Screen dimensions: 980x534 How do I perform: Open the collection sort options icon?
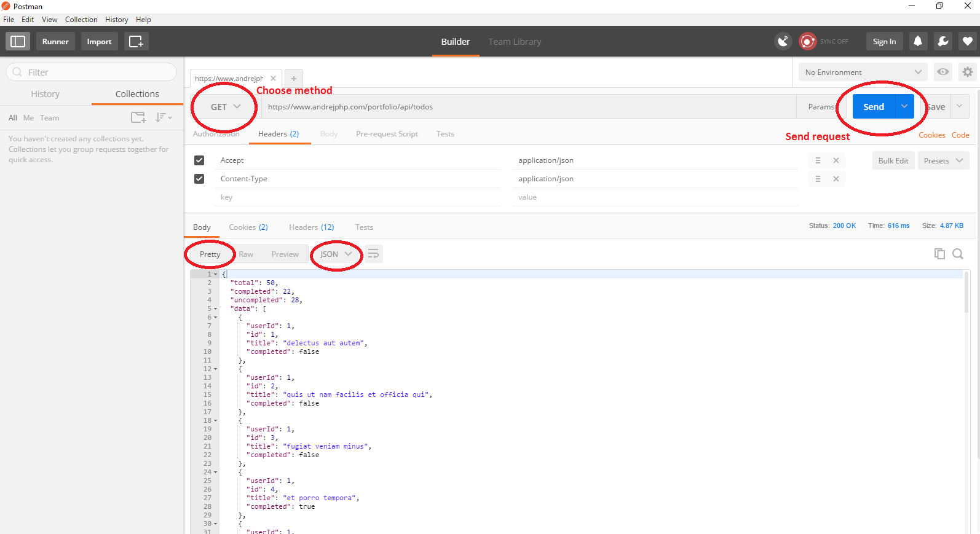coord(163,117)
